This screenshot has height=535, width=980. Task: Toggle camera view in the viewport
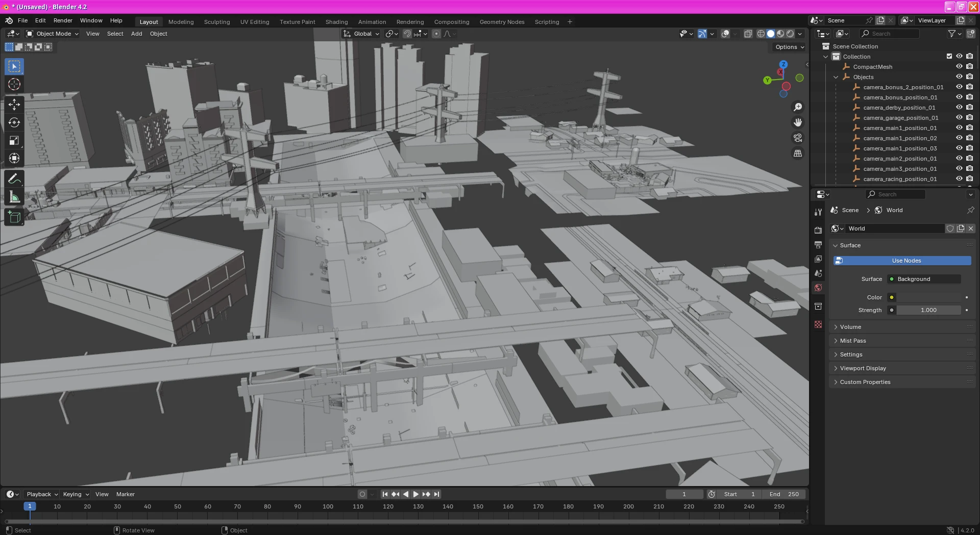797,138
